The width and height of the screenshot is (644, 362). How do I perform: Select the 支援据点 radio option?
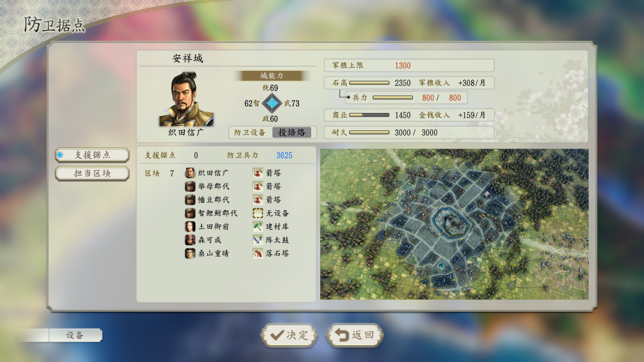pos(92,155)
